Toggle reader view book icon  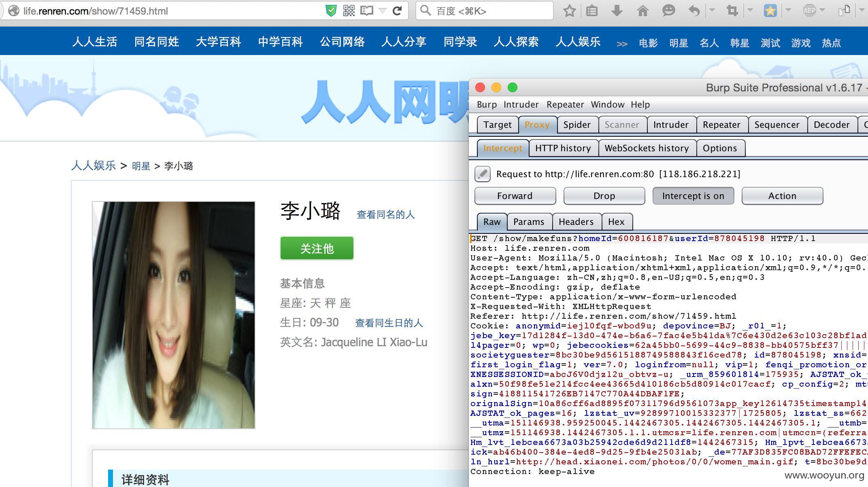tap(367, 11)
